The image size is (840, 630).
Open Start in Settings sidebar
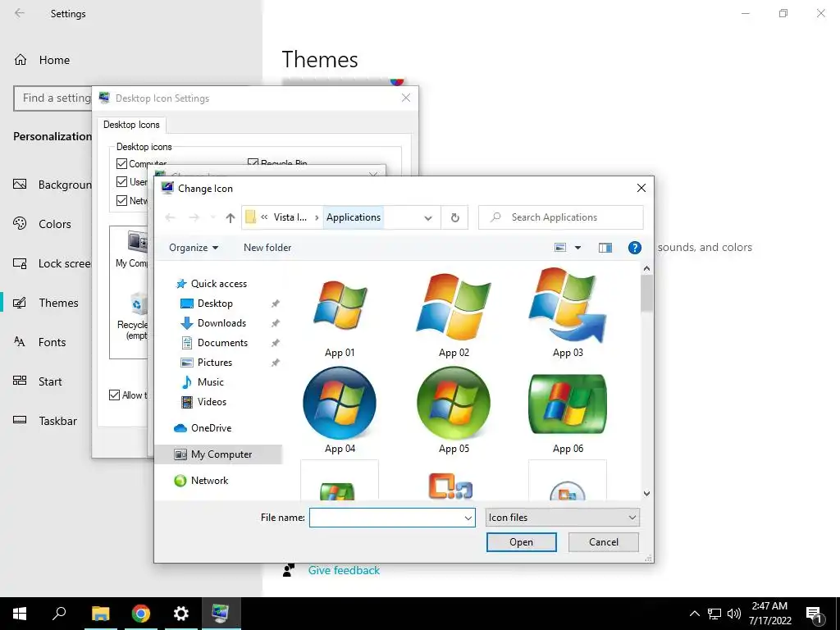click(38, 381)
